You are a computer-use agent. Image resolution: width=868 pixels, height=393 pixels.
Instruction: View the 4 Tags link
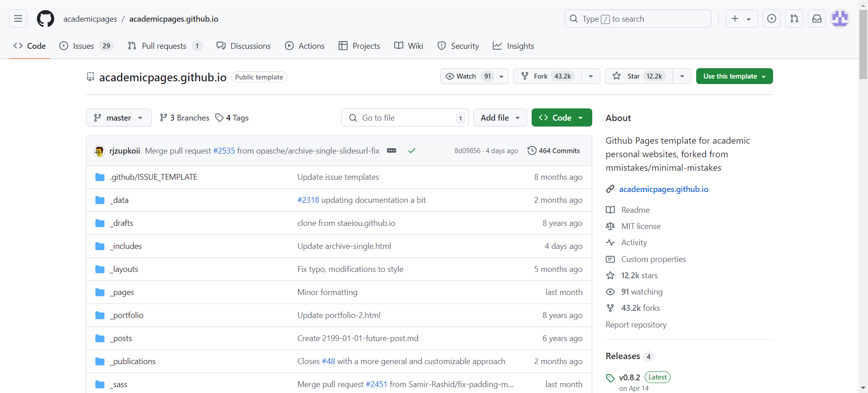coord(232,117)
